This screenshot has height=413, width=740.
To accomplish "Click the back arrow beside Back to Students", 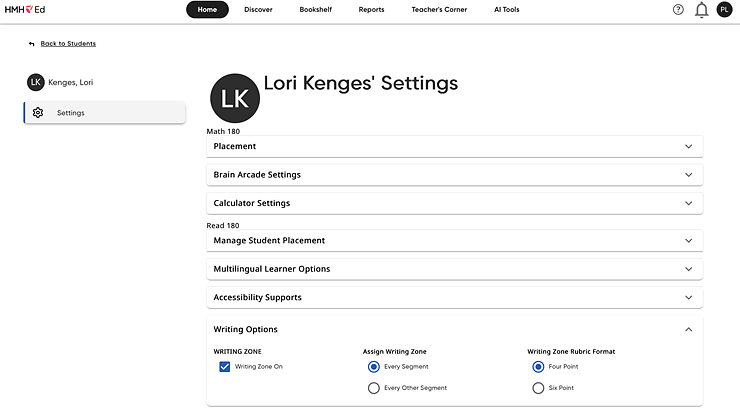I will 32,44.
